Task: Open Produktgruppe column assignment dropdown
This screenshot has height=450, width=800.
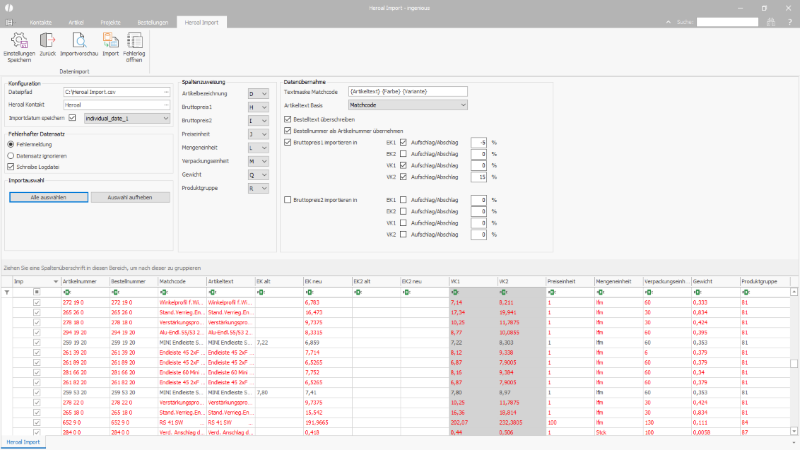Action: point(264,188)
